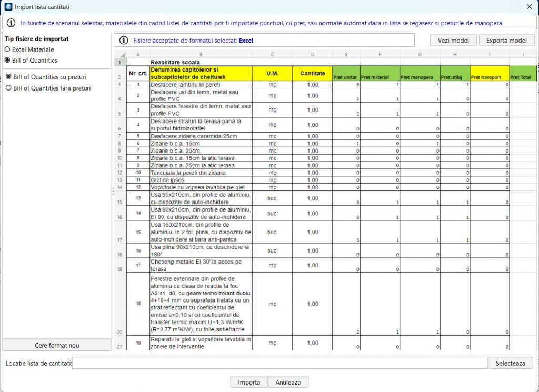
Task: Click the panel splitter handle dots
Action: (x=113, y=192)
